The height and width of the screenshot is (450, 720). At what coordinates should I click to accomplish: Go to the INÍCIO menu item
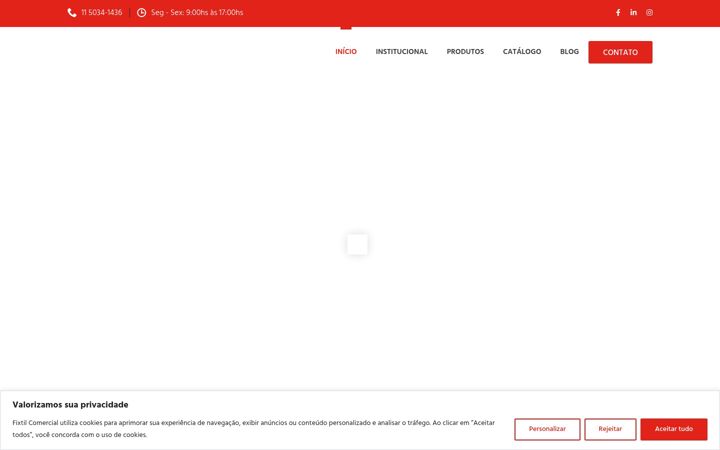pos(346,51)
